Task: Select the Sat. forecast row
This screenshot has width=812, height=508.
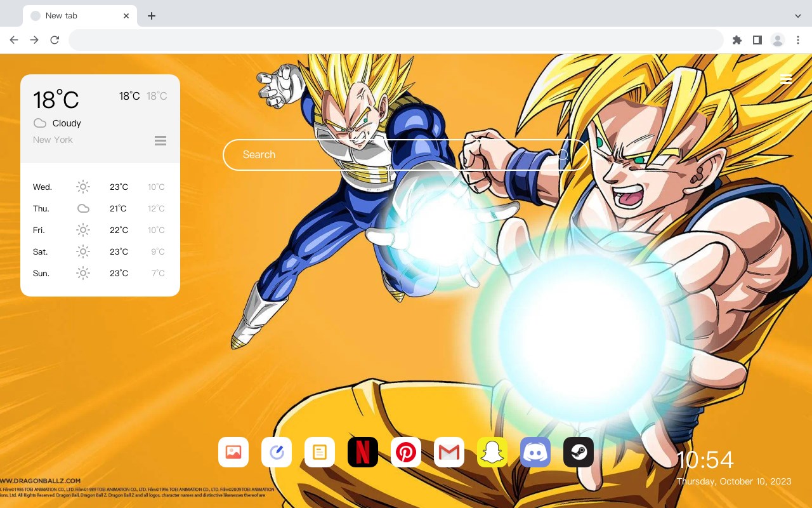Action: [100, 252]
